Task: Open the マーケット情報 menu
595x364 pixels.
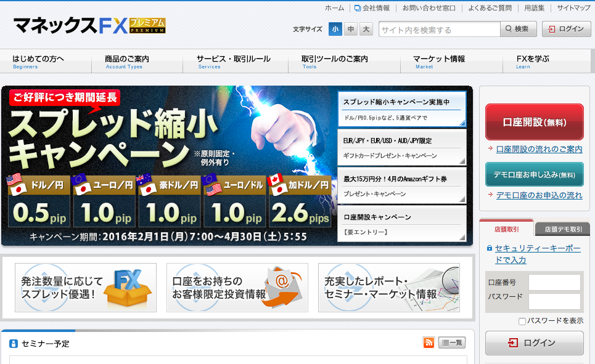Action: 451,62
